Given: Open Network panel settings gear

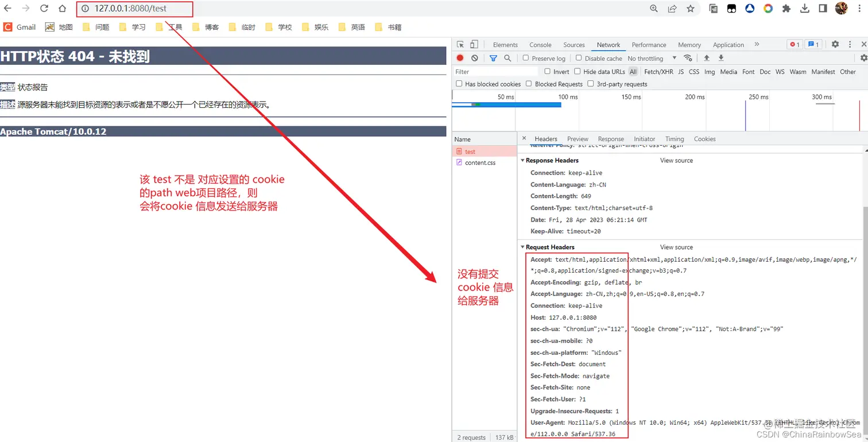Looking at the screenshot, I should 863,58.
